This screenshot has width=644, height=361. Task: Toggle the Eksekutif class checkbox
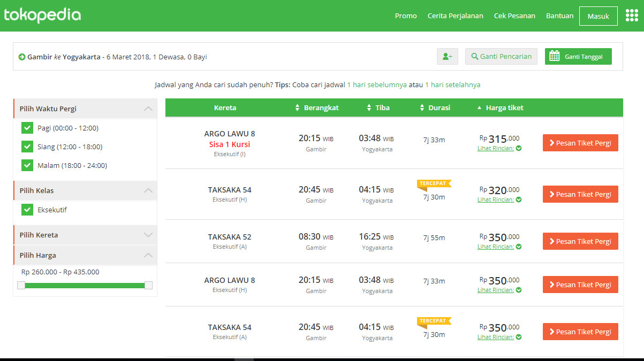pos(27,210)
